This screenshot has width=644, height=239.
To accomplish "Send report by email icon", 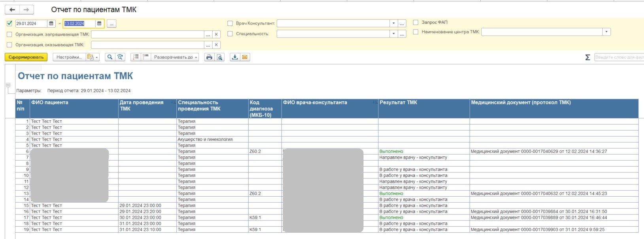I will pos(245,57).
